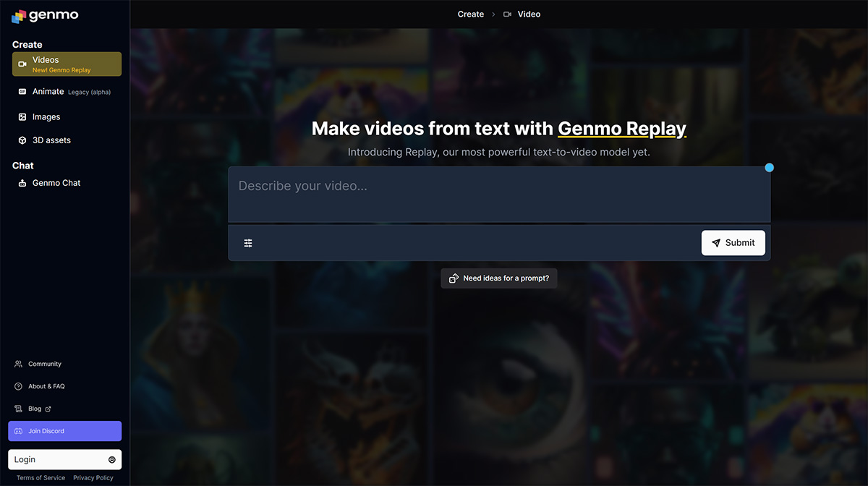Click Create in the breadcrumb navigation

pos(470,14)
